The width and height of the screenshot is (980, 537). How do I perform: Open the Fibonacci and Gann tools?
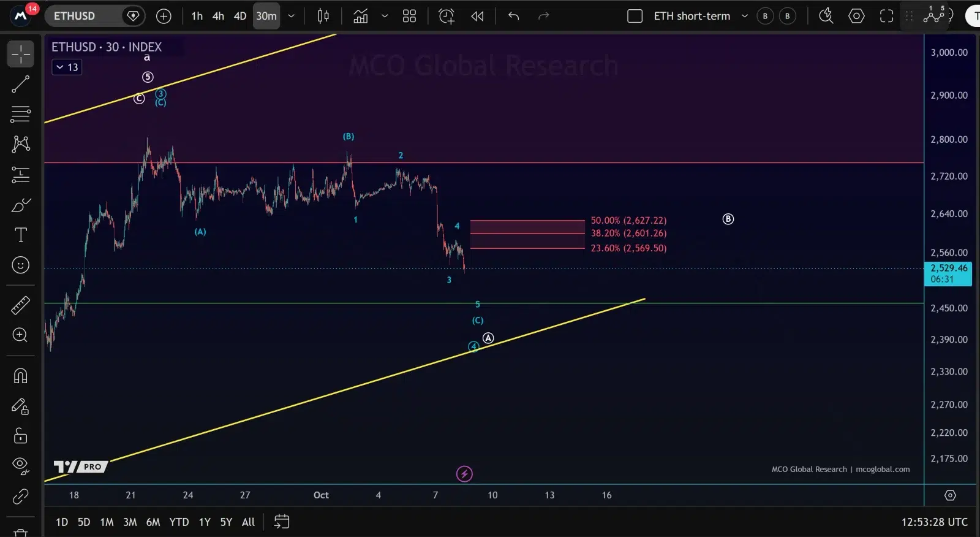click(20, 114)
